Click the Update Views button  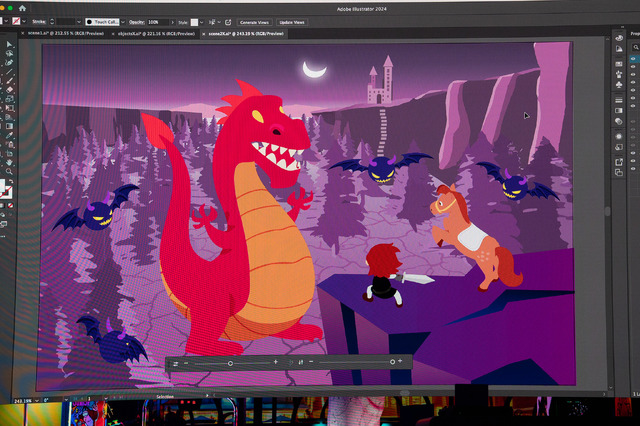[292, 22]
